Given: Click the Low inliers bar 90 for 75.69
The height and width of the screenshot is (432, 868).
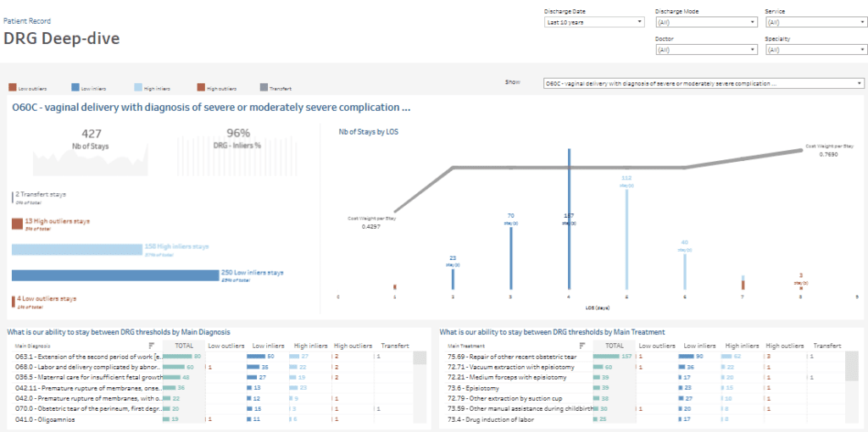Looking at the screenshot, I should [687, 357].
